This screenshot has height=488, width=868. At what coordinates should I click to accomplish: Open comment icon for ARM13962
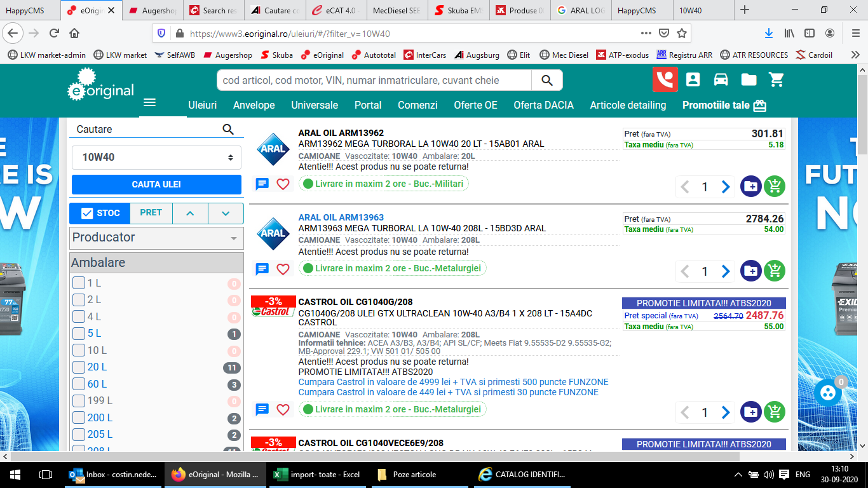click(x=262, y=184)
